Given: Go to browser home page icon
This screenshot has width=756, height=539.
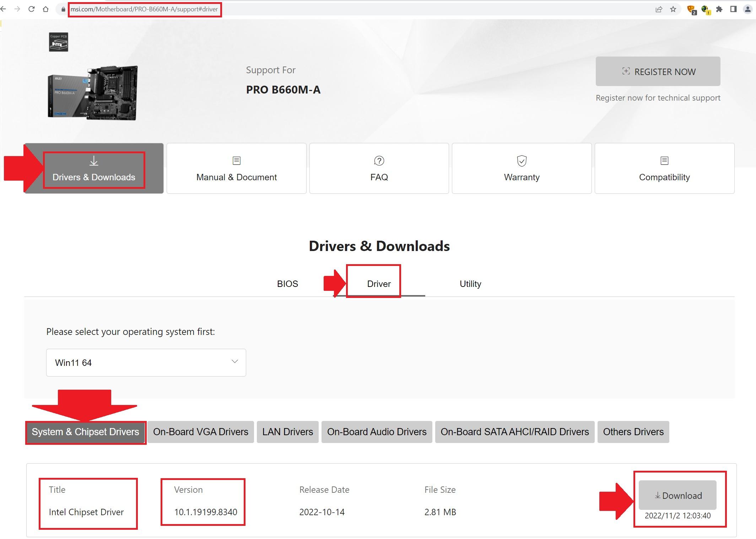Looking at the screenshot, I should pos(45,9).
